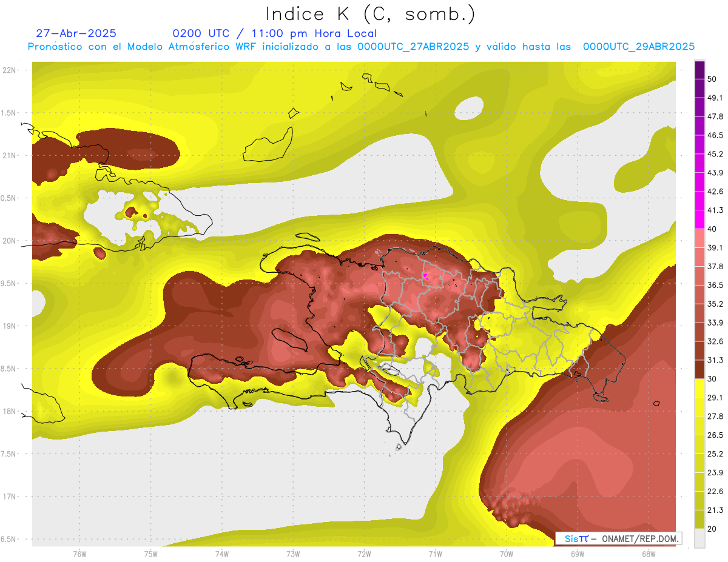The width and height of the screenshot is (728, 562).
Task: Select the colorbar label "29.1"
Action: pos(715,398)
